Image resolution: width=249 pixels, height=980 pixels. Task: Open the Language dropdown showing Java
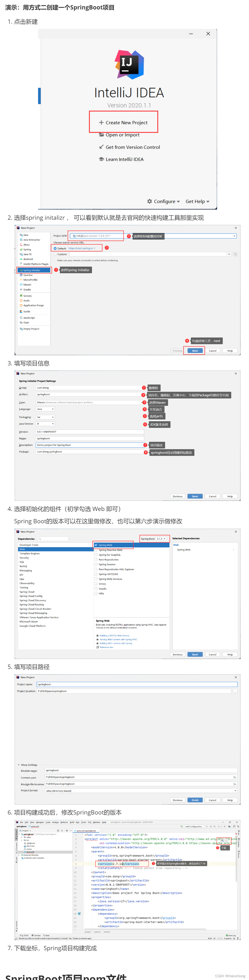pyautogui.click(x=45, y=409)
